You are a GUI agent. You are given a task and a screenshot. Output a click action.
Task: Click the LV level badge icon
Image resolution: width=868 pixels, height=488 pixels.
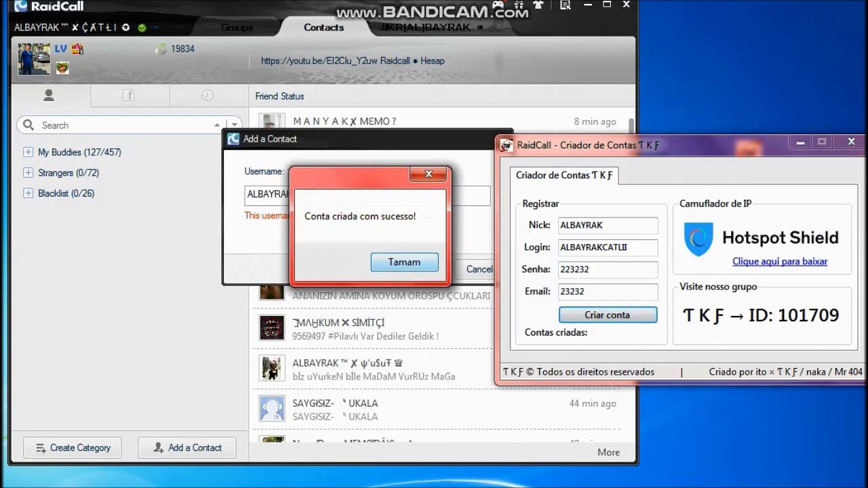[61, 49]
